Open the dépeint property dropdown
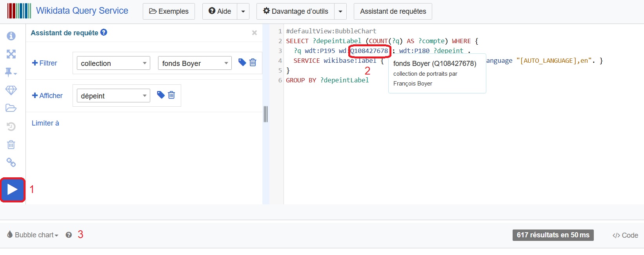The width and height of the screenshot is (644, 255). (x=113, y=96)
